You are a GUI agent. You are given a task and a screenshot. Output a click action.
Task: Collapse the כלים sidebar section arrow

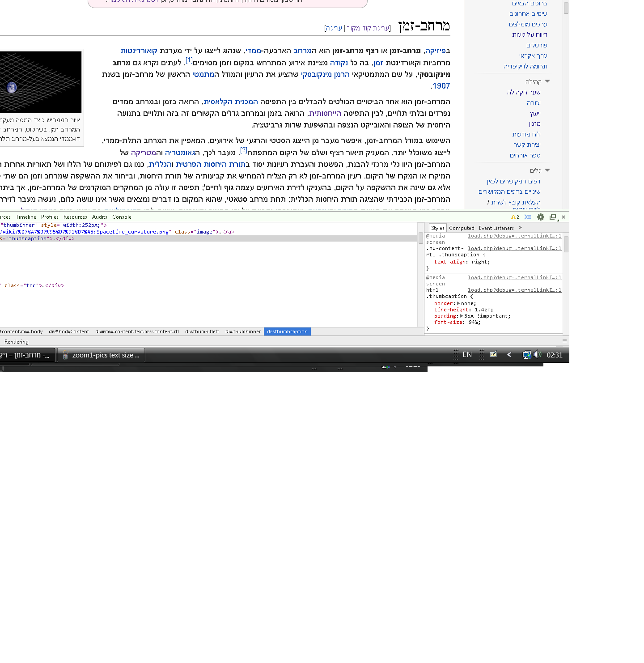547,170
